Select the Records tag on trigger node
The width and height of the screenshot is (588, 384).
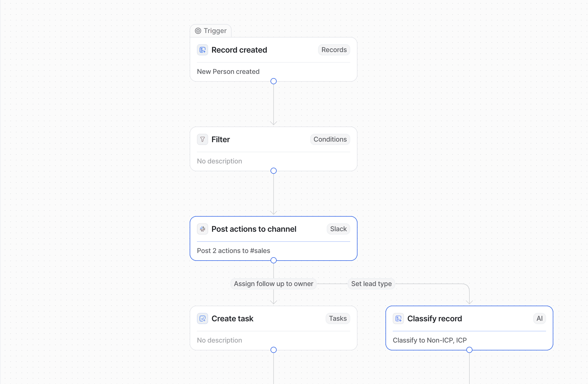(334, 50)
